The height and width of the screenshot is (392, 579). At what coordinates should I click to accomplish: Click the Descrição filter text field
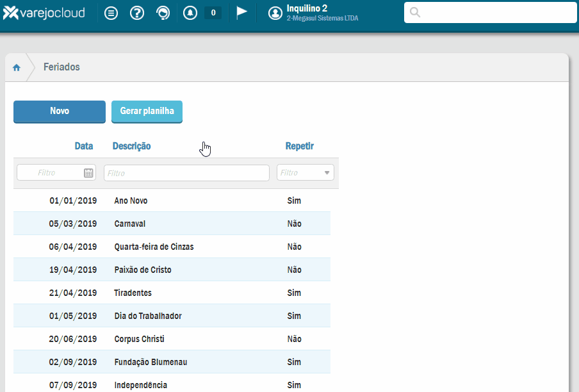tap(186, 173)
